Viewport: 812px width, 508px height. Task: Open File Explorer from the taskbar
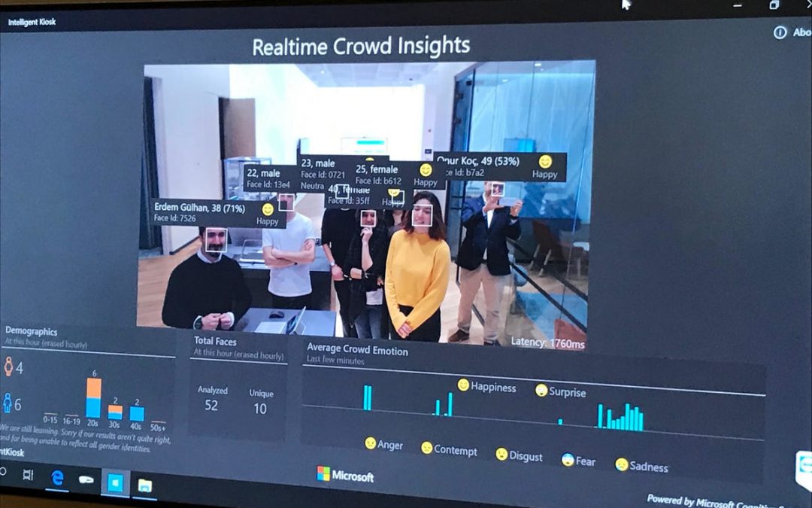[x=145, y=485]
